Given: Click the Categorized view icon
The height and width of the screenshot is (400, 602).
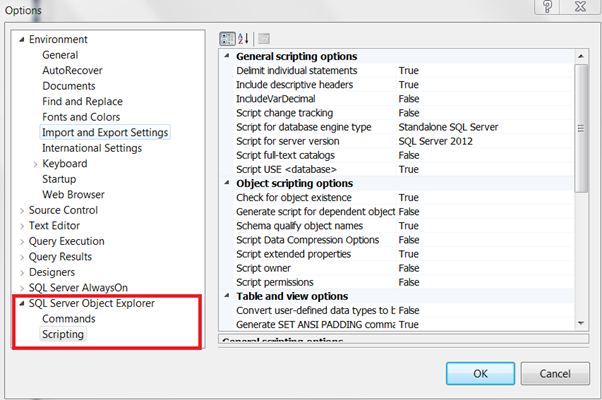Looking at the screenshot, I should pyautogui.click(x=226, y=39).
